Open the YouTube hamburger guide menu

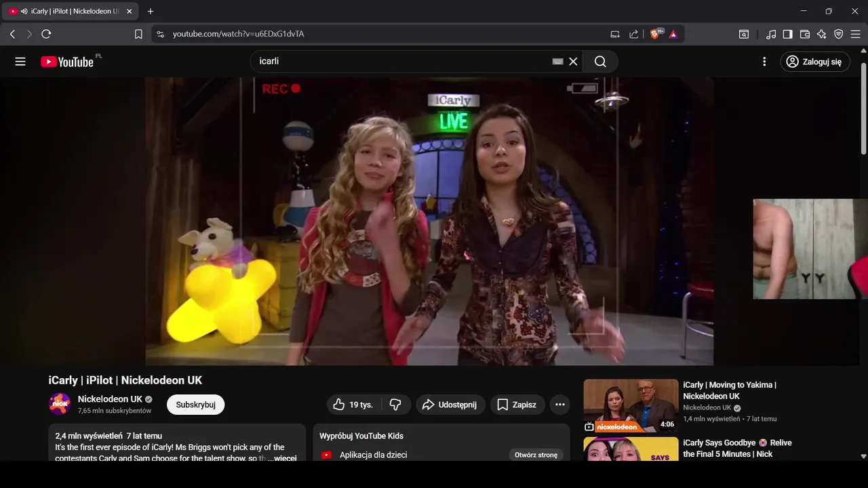[20, 62]
